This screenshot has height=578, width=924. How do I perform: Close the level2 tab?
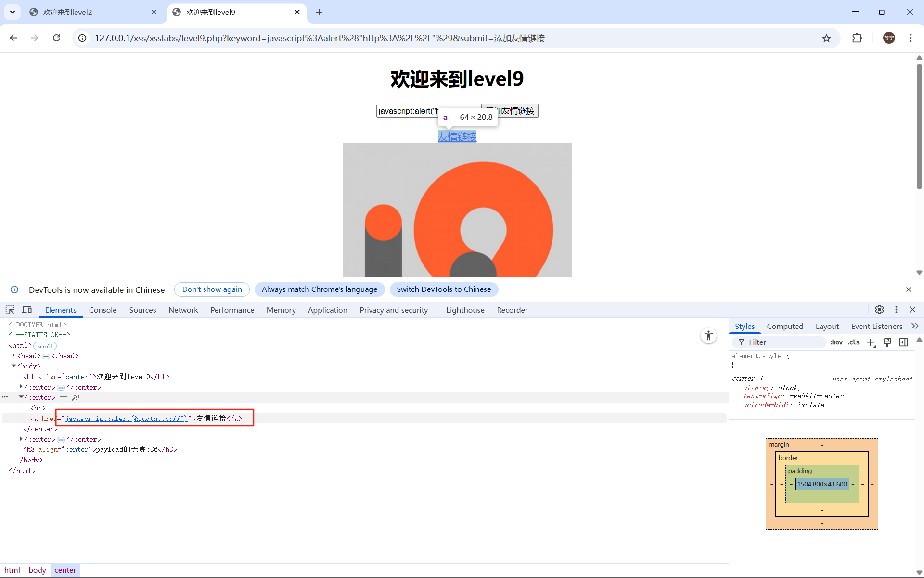pos(154,12)
